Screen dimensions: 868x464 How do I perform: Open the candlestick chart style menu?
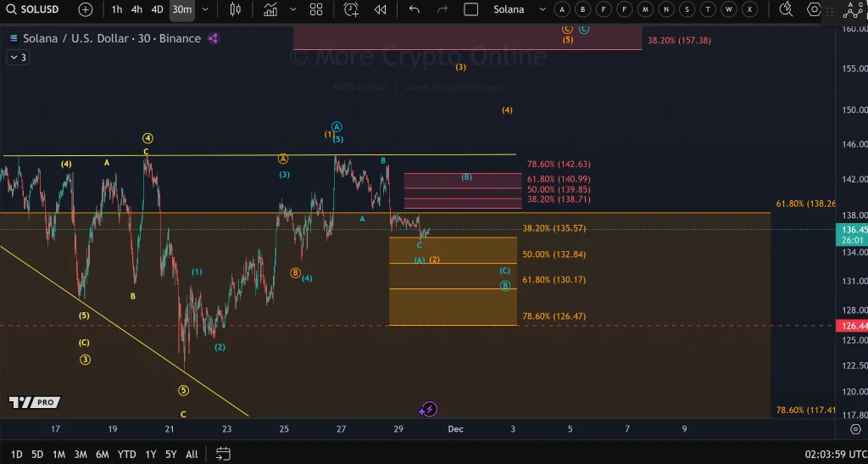236,9
